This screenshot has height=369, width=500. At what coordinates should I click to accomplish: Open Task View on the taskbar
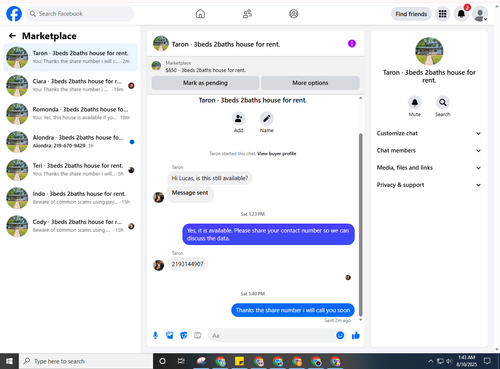click(181, 361)
